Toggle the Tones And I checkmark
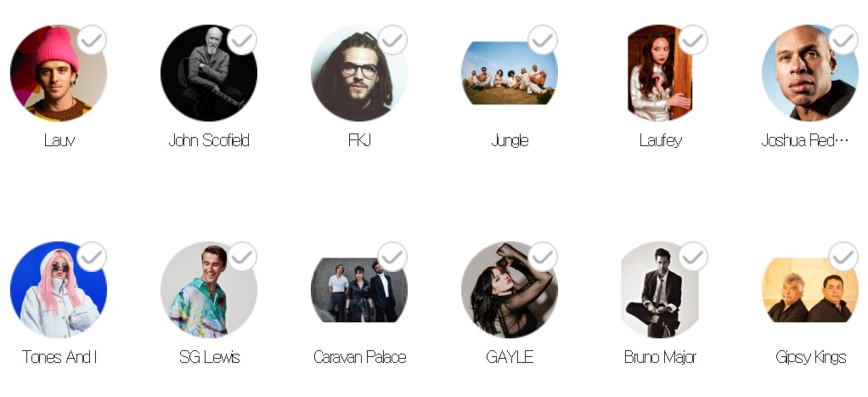The image size is (868, 397). 92,257
